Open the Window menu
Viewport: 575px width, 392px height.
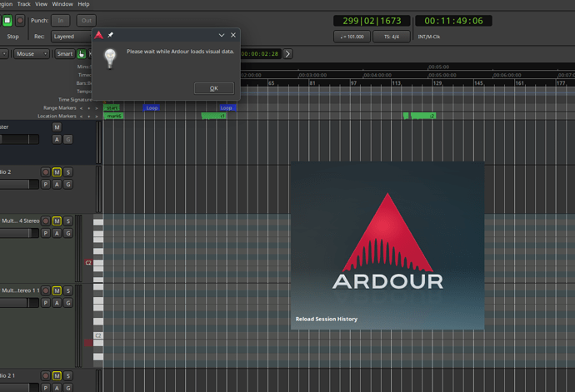pos(62,4)
